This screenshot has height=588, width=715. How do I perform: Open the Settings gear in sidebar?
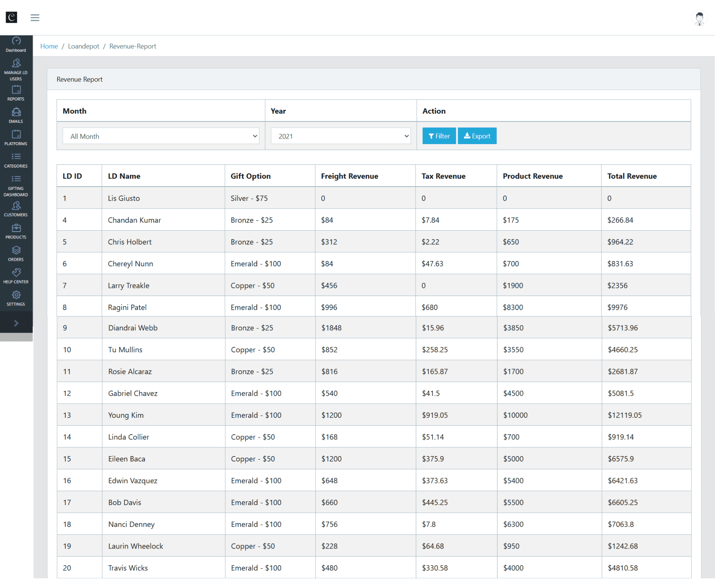16,298
